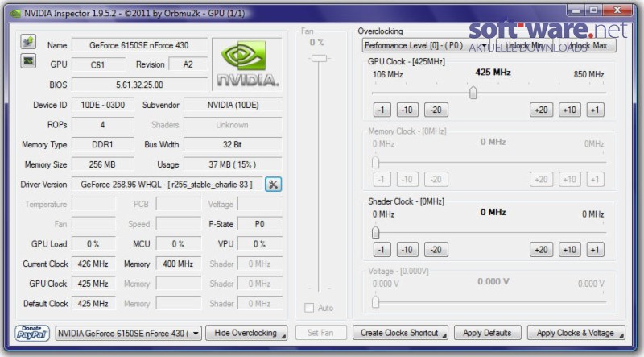
Task: Open the NVIDIA GeForce 6150SE GPU selector dropdown
Action: tap(128, 333)
